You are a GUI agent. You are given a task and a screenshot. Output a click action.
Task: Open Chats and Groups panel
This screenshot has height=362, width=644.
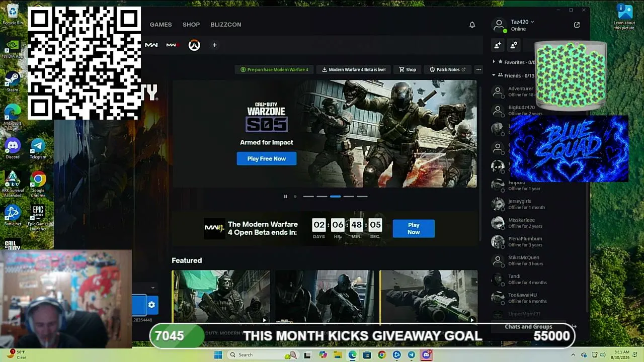pyautogui.click(x=528, y=327)
